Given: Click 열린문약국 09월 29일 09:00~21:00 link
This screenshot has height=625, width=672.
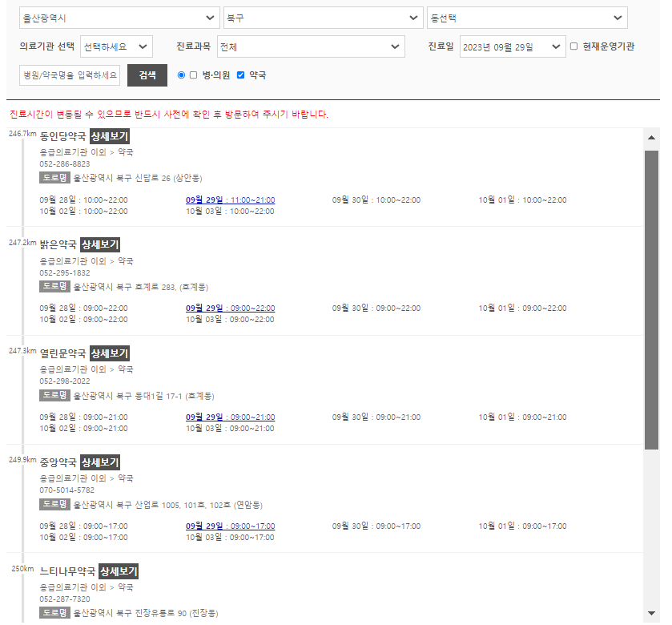Looking at the screenshot, I should point(230,417).
